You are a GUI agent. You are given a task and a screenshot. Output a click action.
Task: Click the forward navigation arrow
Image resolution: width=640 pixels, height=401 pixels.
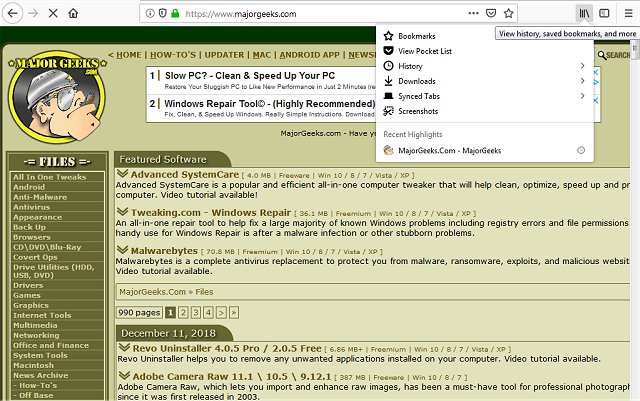point(33,13)
